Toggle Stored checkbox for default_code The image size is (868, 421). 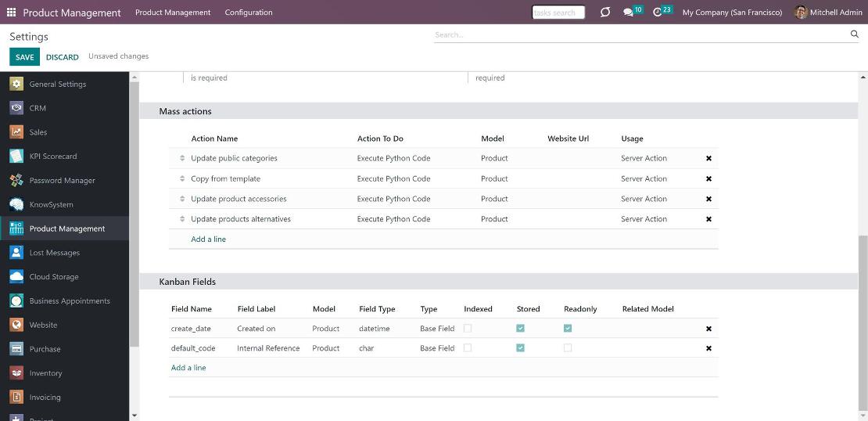tap(520, 348)
